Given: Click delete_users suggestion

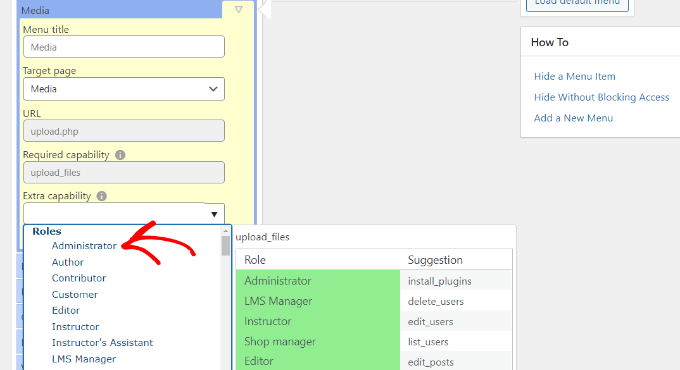Looking at the screenshot, I should 435,301.
